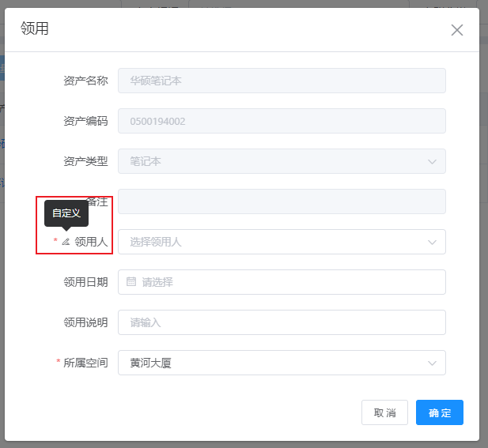Click the 自定义 tooltip bubble
The width and height of the screenshot is (488, 448).
(x=66, y=213)
